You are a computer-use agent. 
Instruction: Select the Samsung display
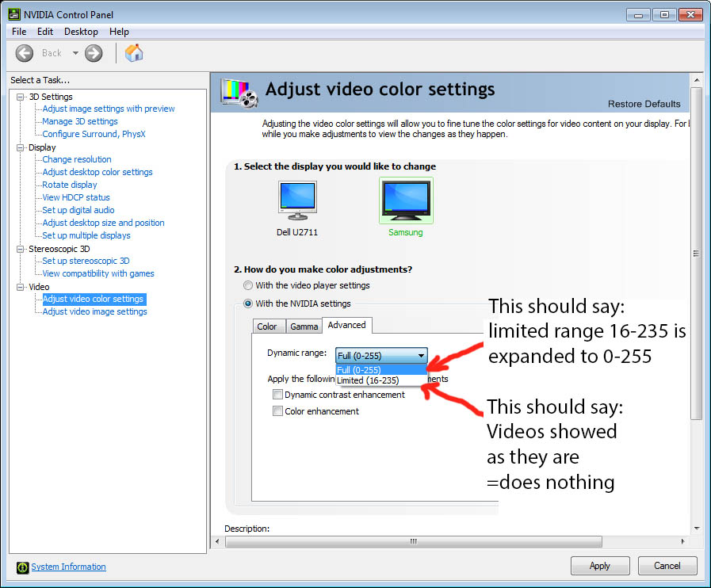[406, 207]
